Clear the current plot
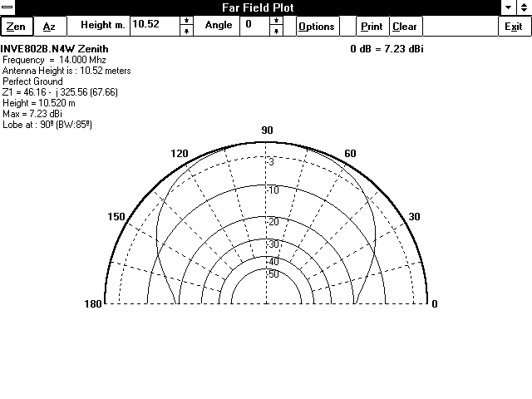This screenshot has height=399, width=532. coord(406,26)
